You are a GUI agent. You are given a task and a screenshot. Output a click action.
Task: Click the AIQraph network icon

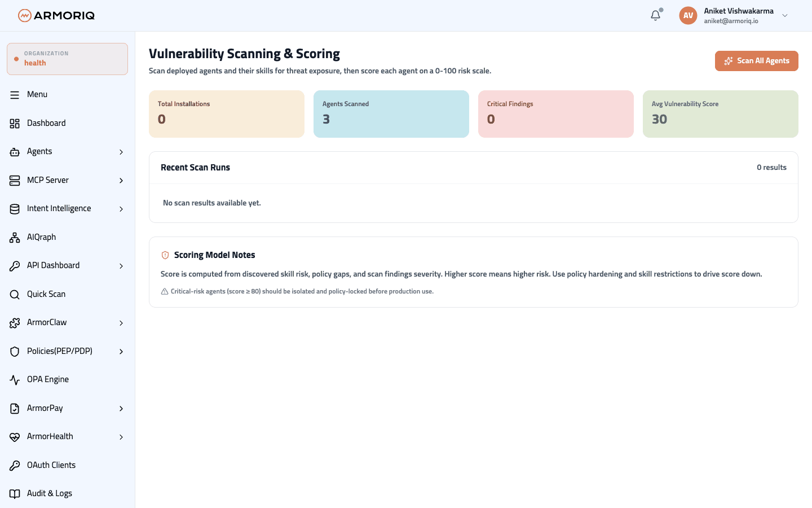pyautogui.click(x=15, y=237)
